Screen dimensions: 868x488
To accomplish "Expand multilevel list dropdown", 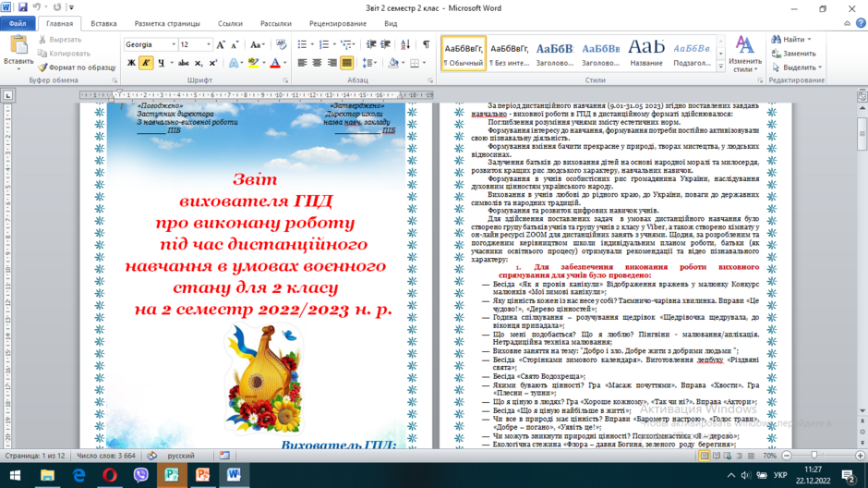I will [x=355, y=44].
